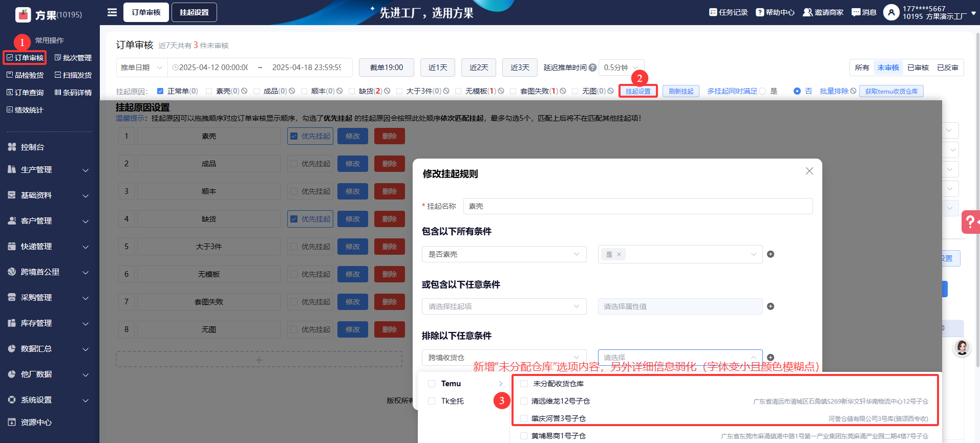Click the 近1天 quick range button

pos(438,68)
